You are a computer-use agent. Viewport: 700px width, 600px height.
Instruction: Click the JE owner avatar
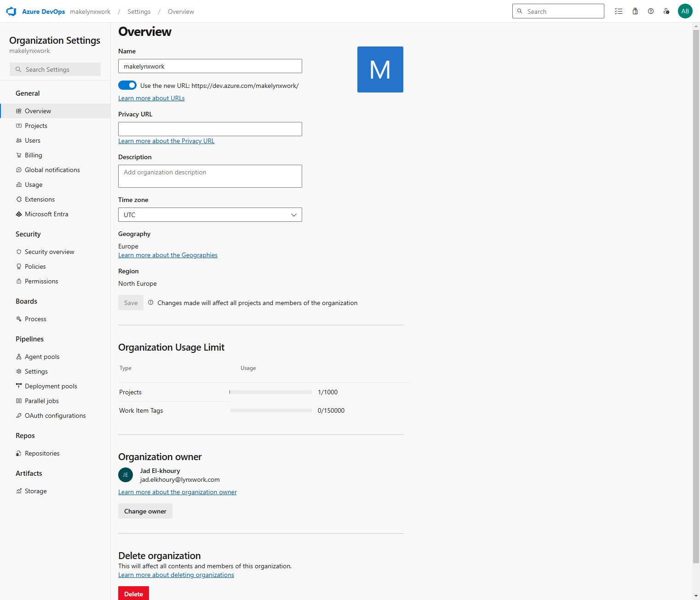click(126, 475)
